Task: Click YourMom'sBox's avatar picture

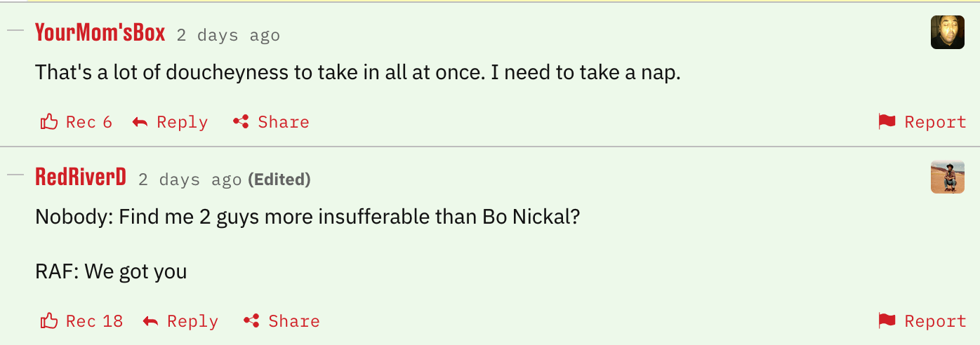Action: tap(948, 32)
